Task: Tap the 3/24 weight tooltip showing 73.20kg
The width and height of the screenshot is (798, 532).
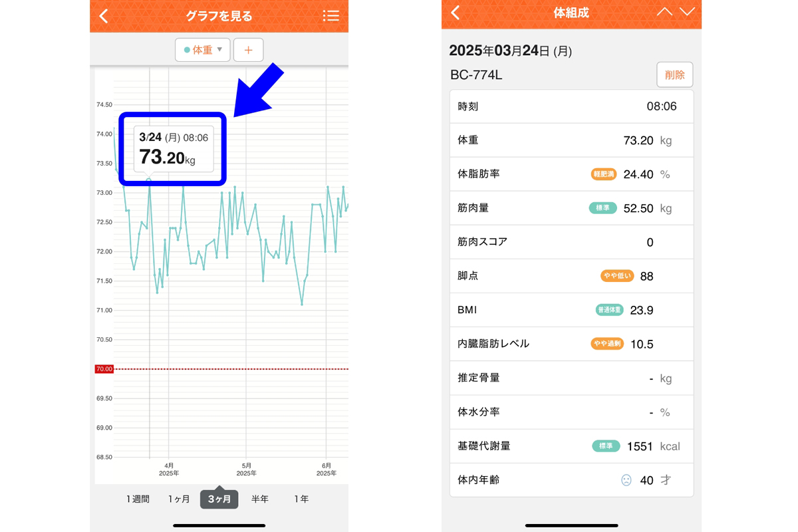Action: [172, 149]
